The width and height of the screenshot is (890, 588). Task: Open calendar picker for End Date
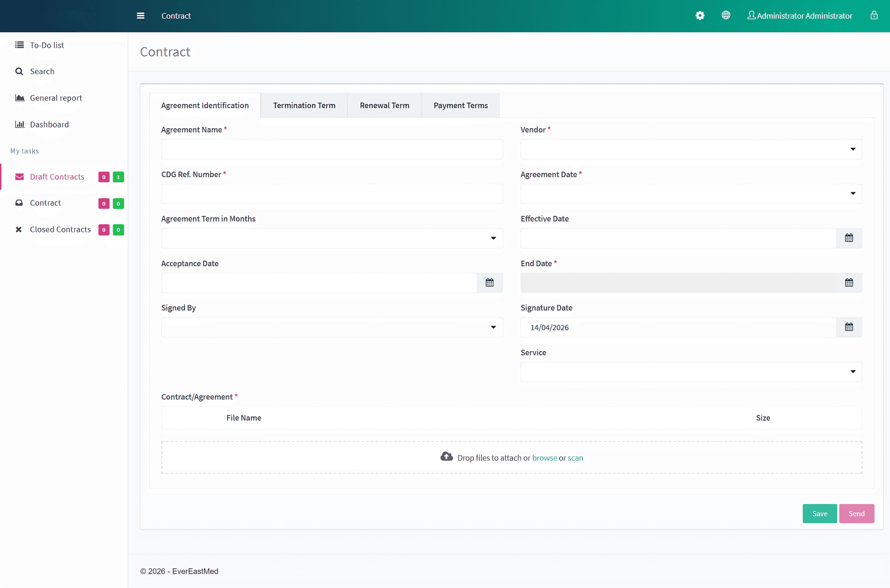click(x=849, y=283)
